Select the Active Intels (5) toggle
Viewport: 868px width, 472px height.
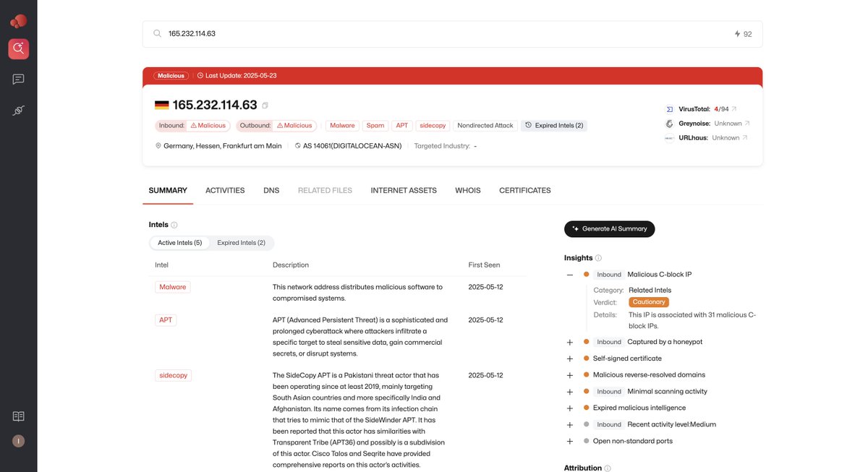(x=180, y=243)
